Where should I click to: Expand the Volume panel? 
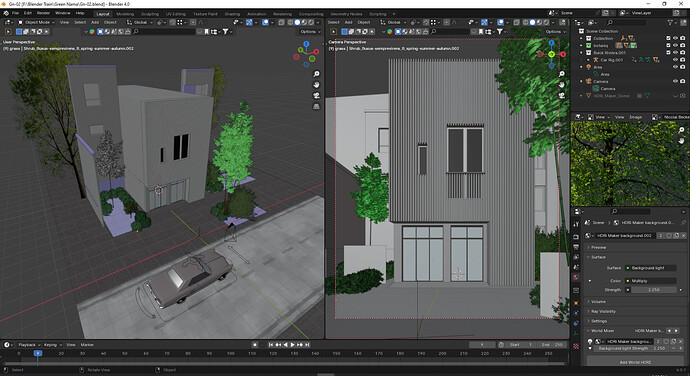598,302
